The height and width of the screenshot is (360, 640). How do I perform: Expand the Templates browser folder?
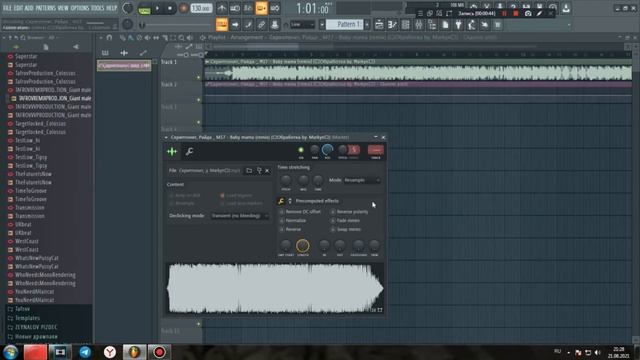tap(27, 318)
